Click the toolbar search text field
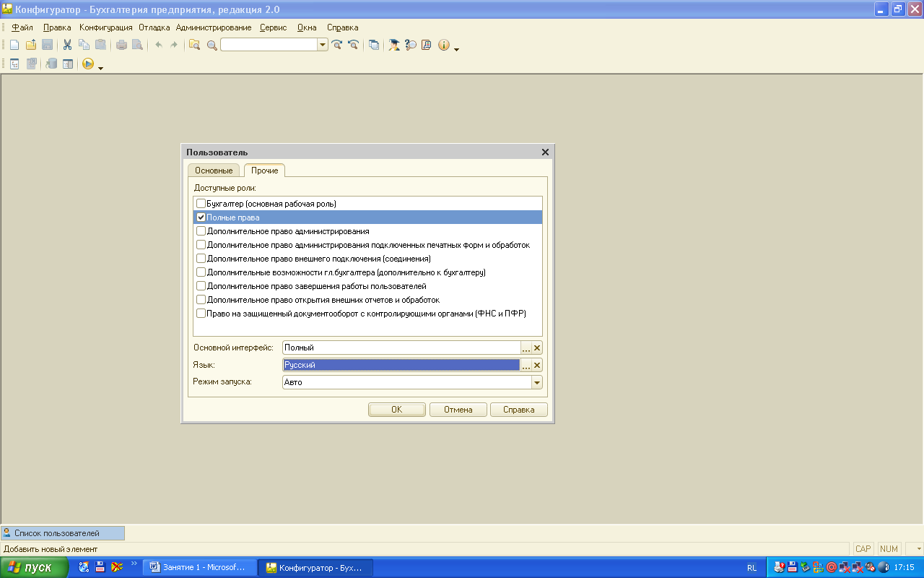This screenshot has width=924, height=578. (269, 45)
